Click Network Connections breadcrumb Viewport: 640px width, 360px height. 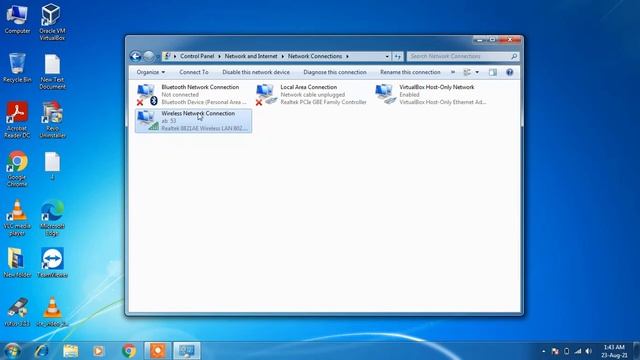(315, 56)
